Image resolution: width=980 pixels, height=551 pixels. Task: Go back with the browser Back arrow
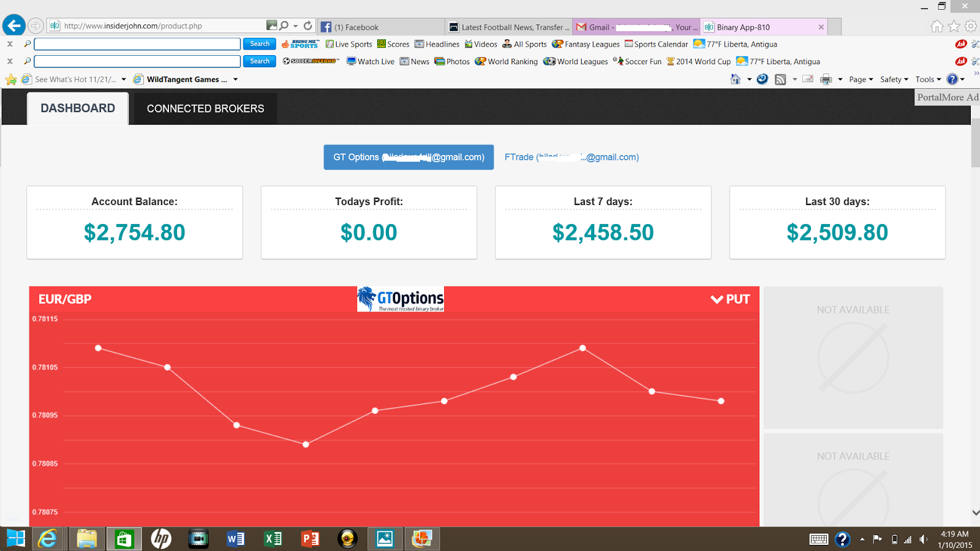pos(14,26)
